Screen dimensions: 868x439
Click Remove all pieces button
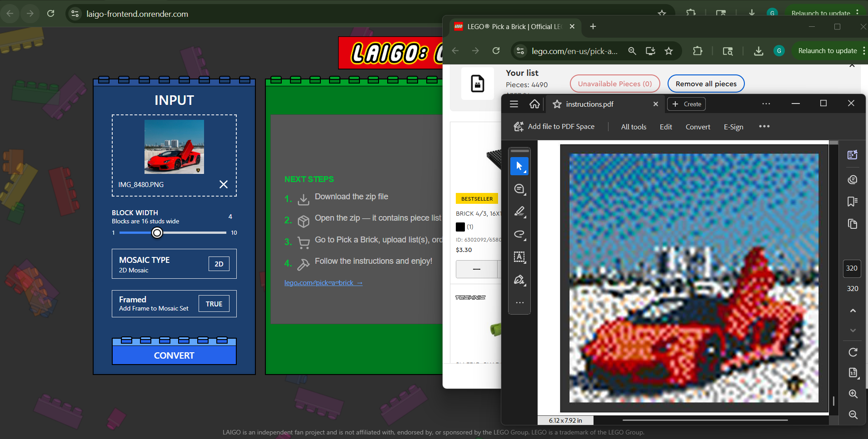click(x=706, y=84)
